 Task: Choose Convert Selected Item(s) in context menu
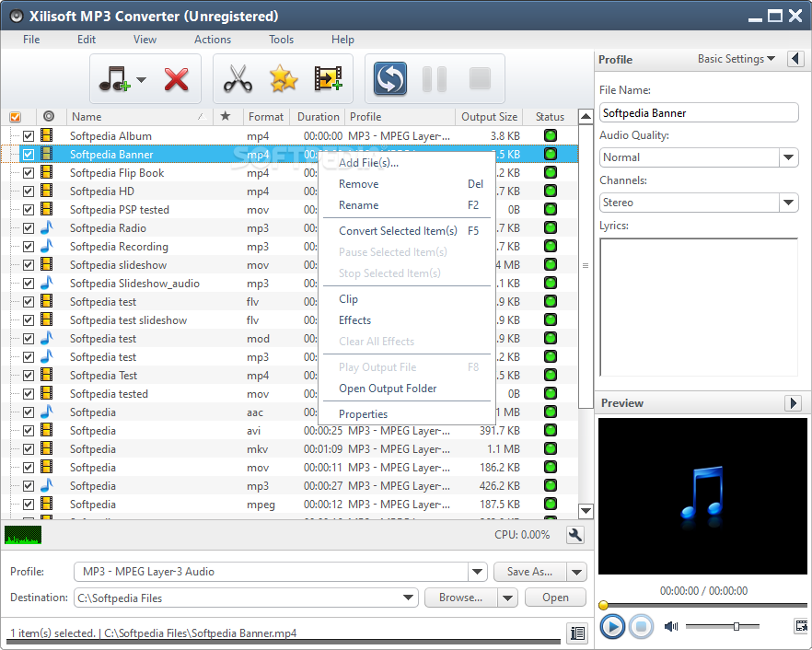click(407, 231)
